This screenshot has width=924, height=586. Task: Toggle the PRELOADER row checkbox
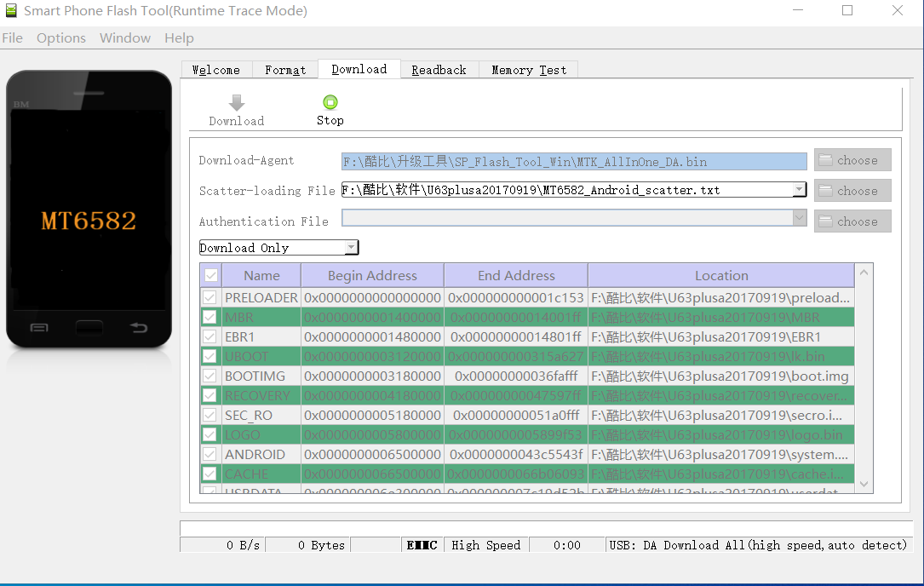pos(209,297)
